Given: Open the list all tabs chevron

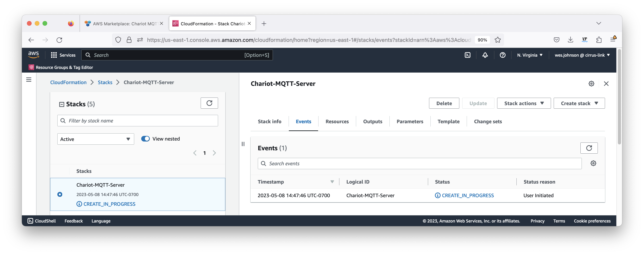Looking at the screenshot, I should click(599, 23).
